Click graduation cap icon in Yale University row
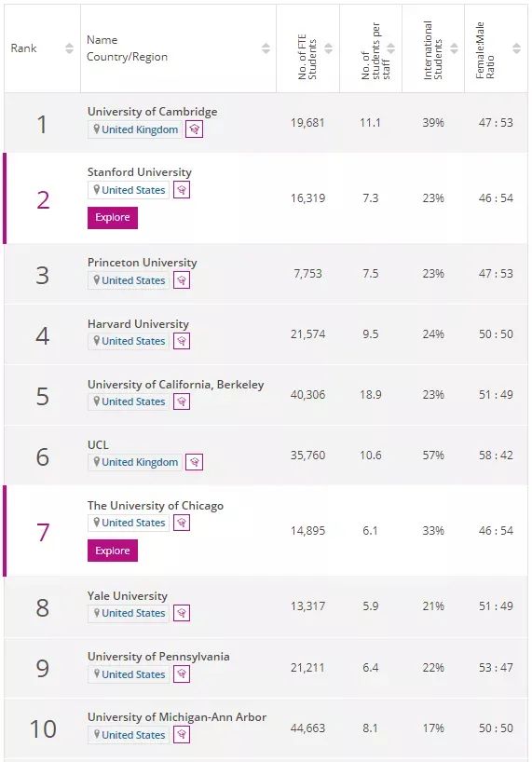This screenshot has width=532, height=762. pyautogui.click(x=182, y=613)
